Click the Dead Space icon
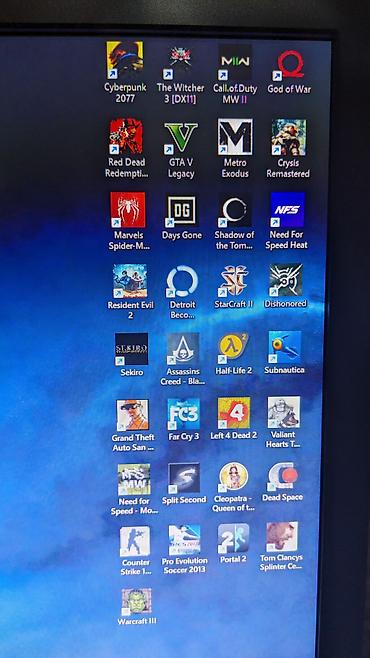 [283, 477]
